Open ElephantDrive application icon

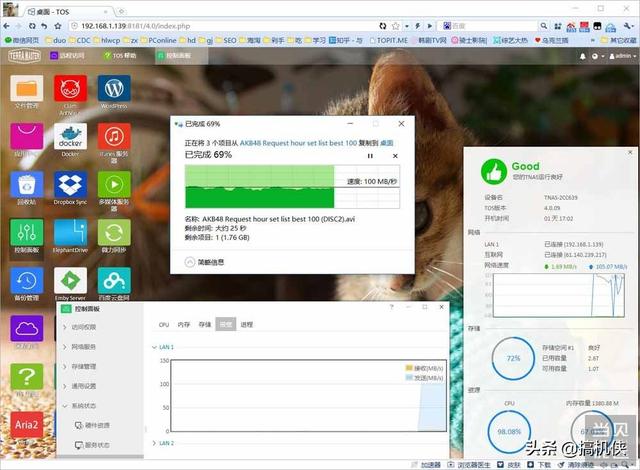(x=70, y=233)
